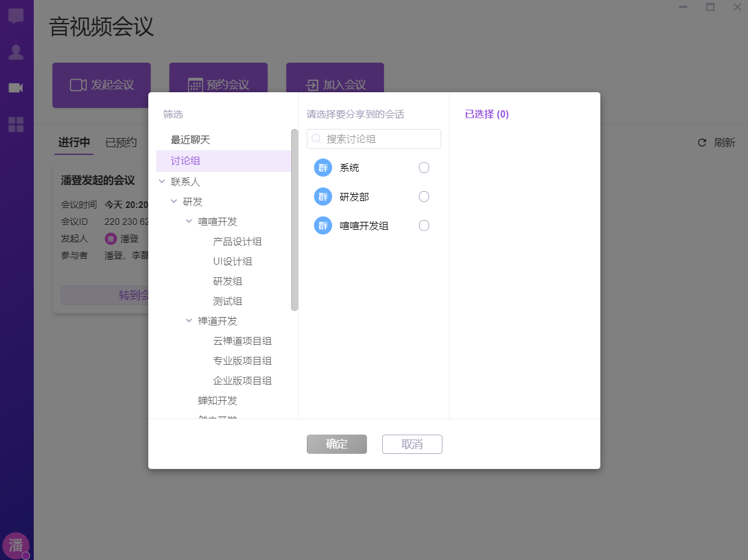Open the contacts sidebar icon
Image resolution: width=748 pixels, height=560 pixels.
coord(16,52)
